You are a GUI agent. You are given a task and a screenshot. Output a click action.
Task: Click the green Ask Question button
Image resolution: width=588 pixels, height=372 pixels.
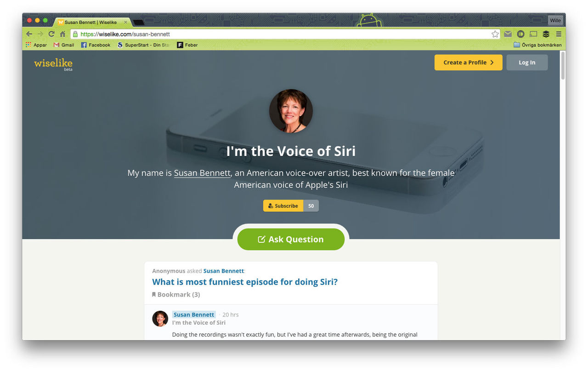tap(291, 239)
